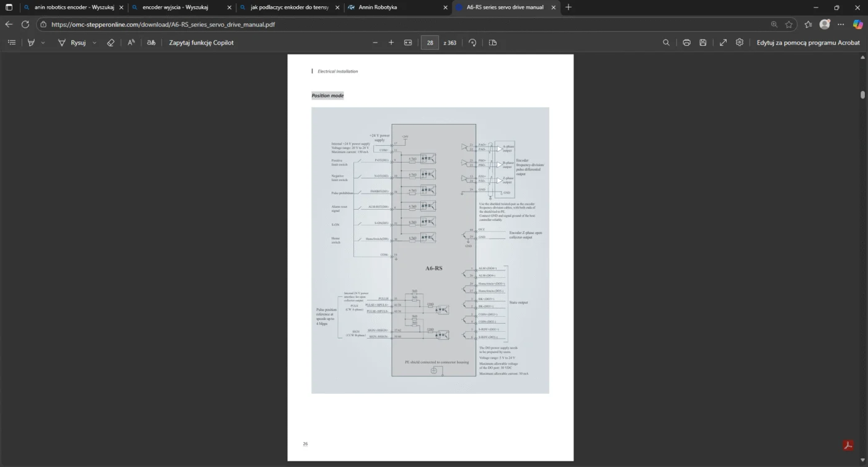Toggle fit to width view
868x467 pixels.
pos(408,43)
